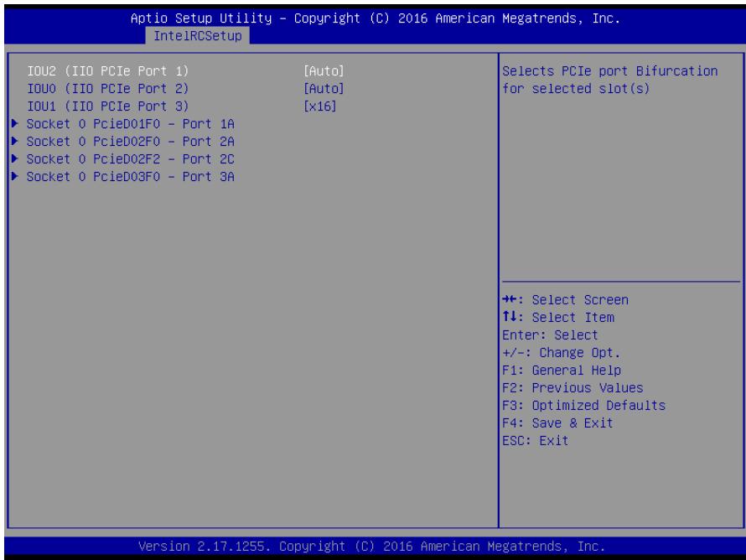
Task: Click the F4: Save & Exit hint
Action: tap(557, 423)
